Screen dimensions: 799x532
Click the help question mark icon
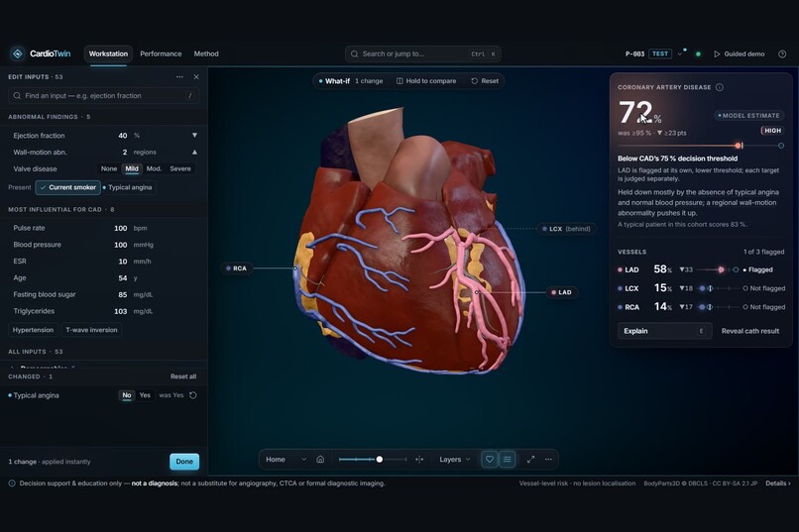(x=782, y=53)
